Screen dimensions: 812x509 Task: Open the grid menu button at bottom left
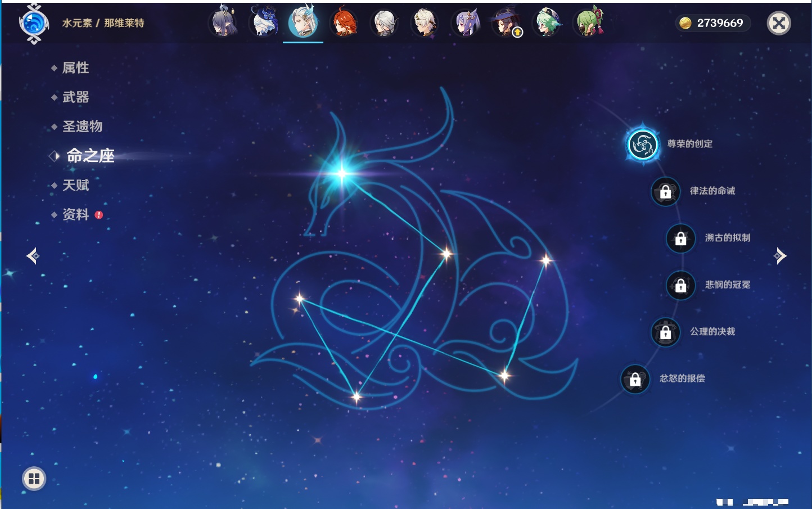pyautogui.click(x=34, y=479)
